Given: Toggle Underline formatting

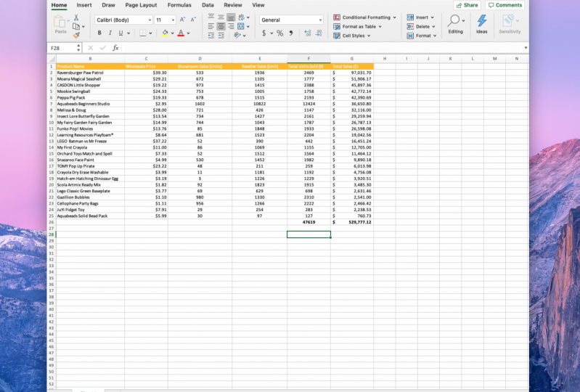Looking at the screenshot, I should [121, 33].
